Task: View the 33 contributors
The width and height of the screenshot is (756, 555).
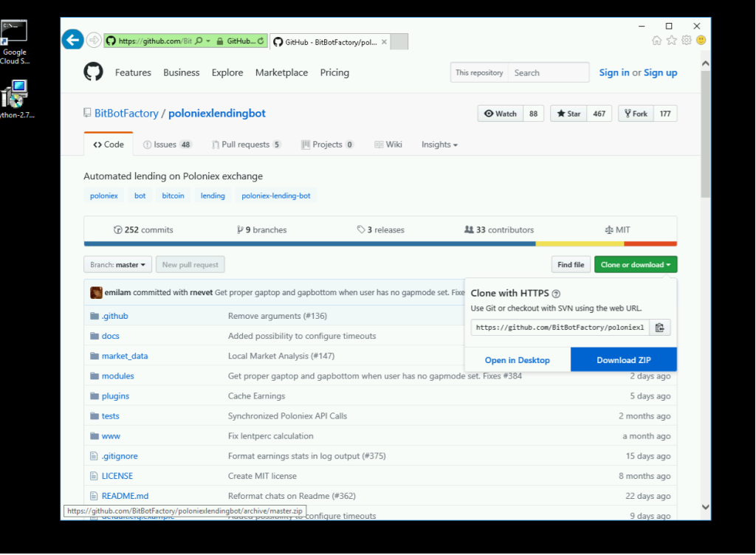Action: coord(499,230)
